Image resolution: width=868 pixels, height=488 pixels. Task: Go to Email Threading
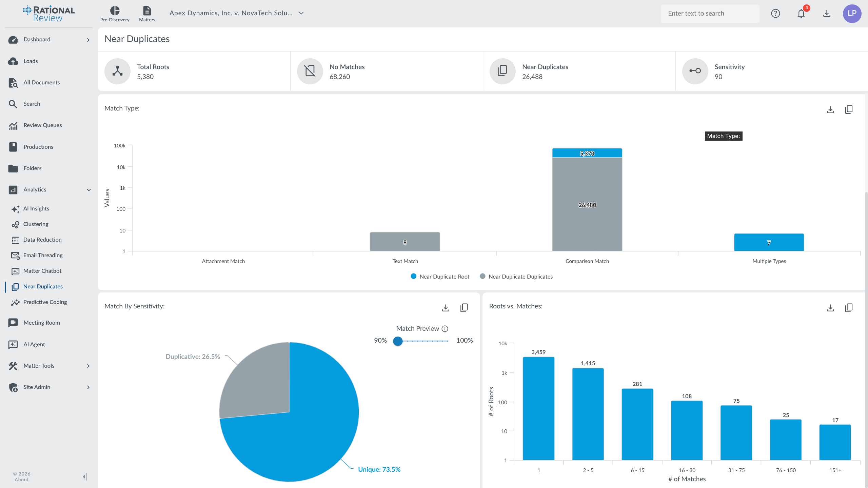[43, 255]
